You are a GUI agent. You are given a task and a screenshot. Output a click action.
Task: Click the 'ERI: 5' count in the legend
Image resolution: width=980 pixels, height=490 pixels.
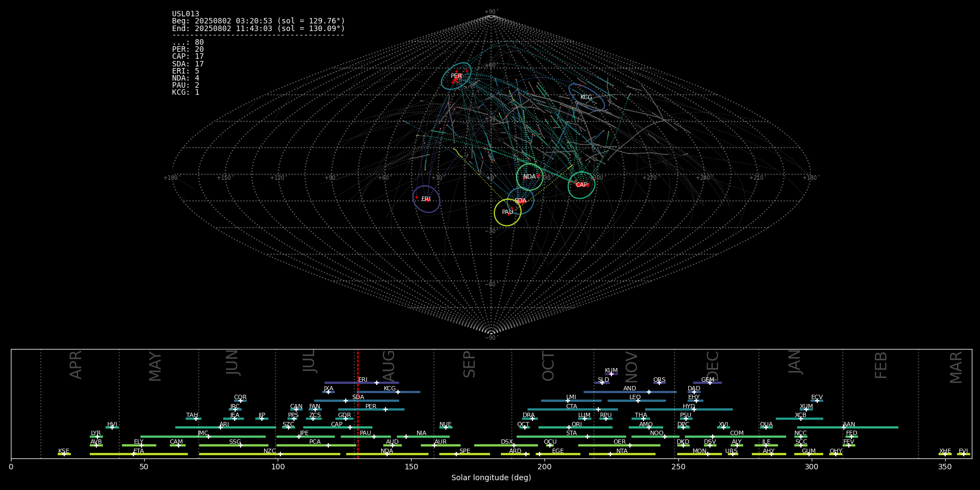[x=186, y=71]
